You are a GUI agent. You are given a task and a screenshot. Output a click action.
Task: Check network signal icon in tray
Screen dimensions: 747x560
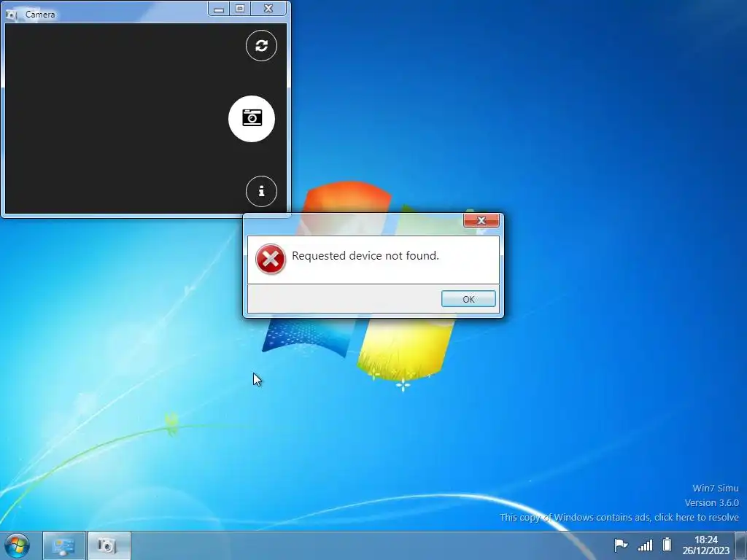(x=645, y=545)
